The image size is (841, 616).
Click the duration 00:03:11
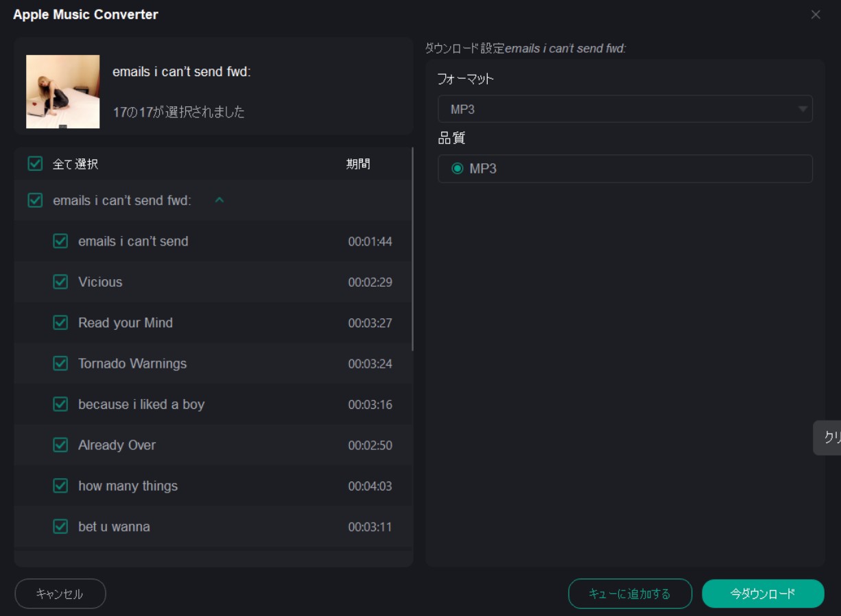point(370,527)
